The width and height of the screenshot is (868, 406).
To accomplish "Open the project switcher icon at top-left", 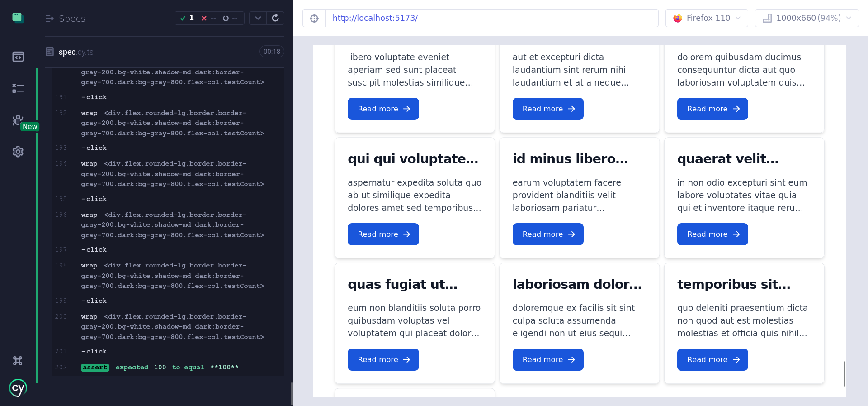I will pyautogui.click(x=18, y=18).
